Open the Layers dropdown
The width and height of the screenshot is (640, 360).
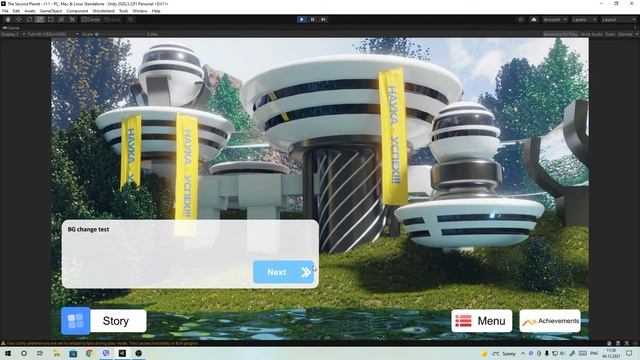[584, 19]
